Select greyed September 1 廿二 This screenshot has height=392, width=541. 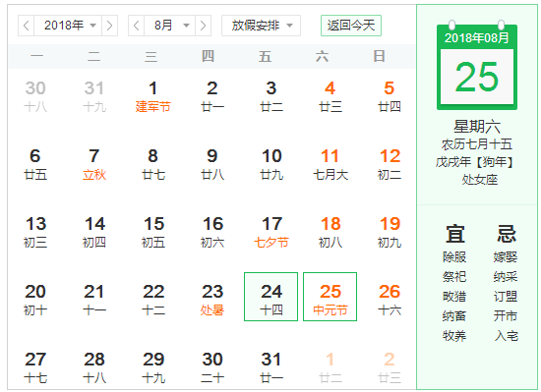(331, 367)
